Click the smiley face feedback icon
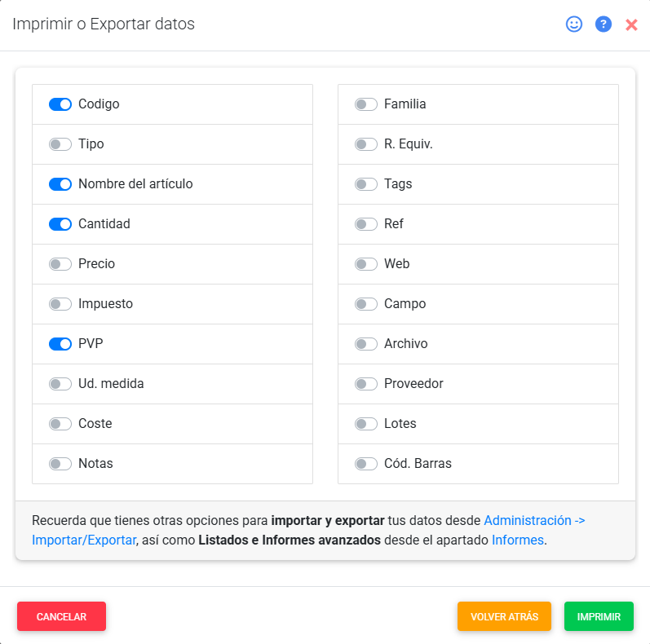 [x=574, y=24]
